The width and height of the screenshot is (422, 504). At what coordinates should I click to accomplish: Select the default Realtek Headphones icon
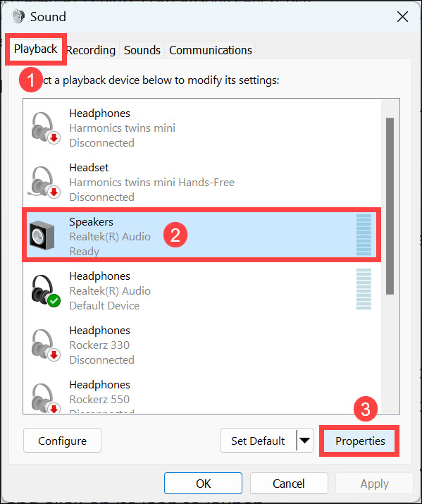pyautogui.click(x=46, y=291)
